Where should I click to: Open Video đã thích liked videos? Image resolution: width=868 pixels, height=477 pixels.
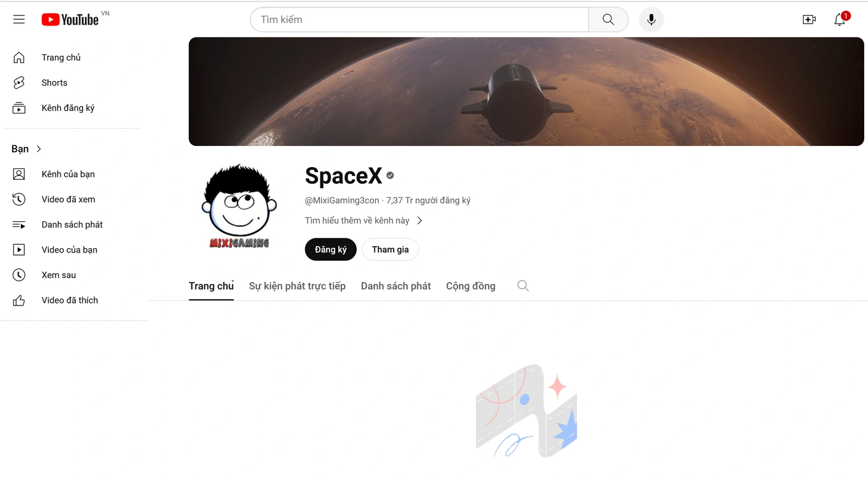pyautogui.click(x=70, y=300)
